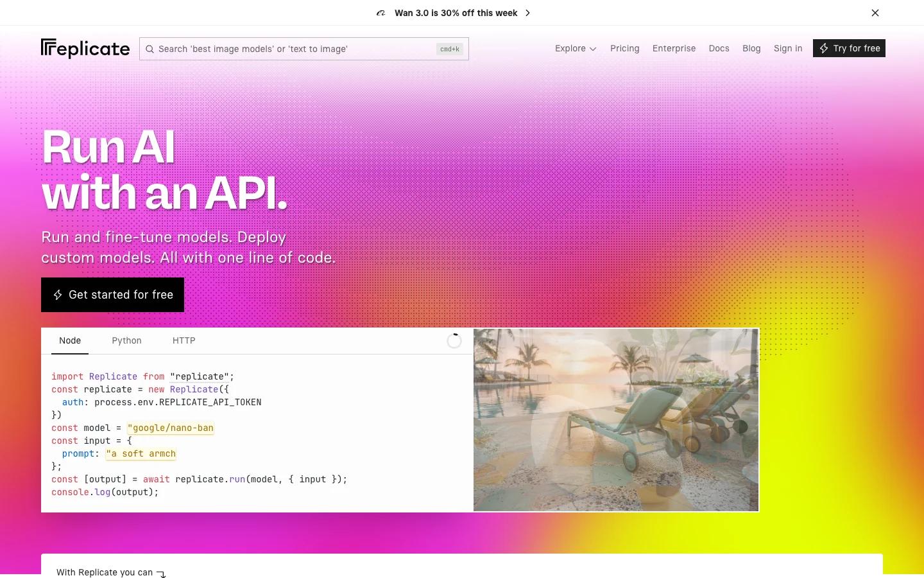Click the console.log(output) code line
The height and width of the screenshot is (578, 924).
pyautogui.click(x=105, y=492)
